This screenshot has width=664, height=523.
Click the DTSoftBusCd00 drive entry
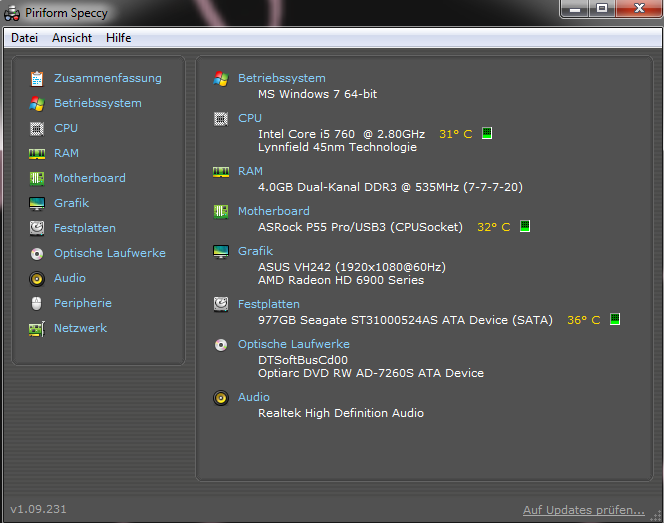[303, 360]
